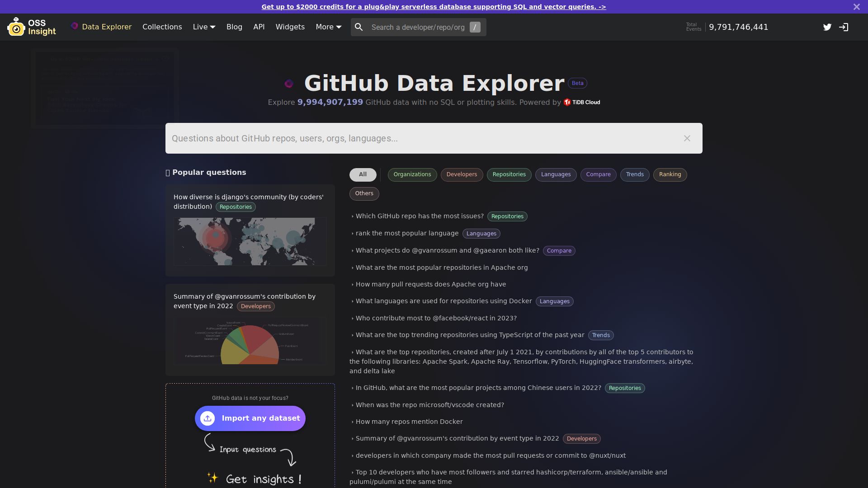Open the Widgets menu item

tap(290, 27)
